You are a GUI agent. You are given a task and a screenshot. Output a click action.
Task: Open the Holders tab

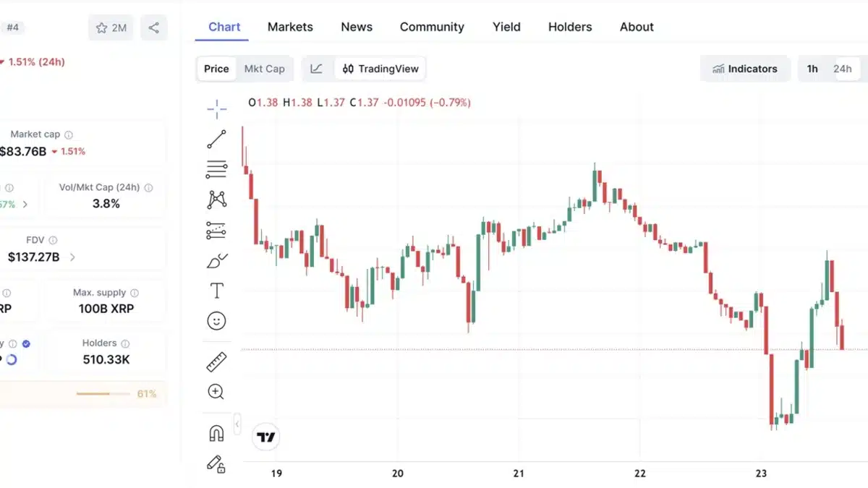point(569,27)
